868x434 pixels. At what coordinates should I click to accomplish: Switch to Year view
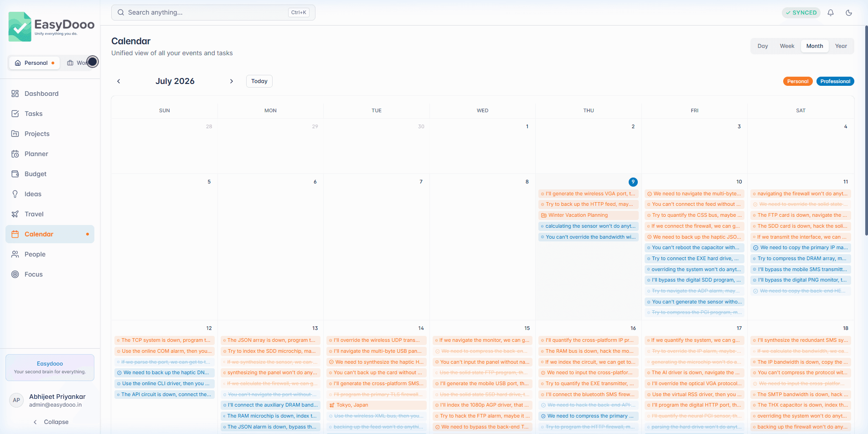tap(841, 46)
